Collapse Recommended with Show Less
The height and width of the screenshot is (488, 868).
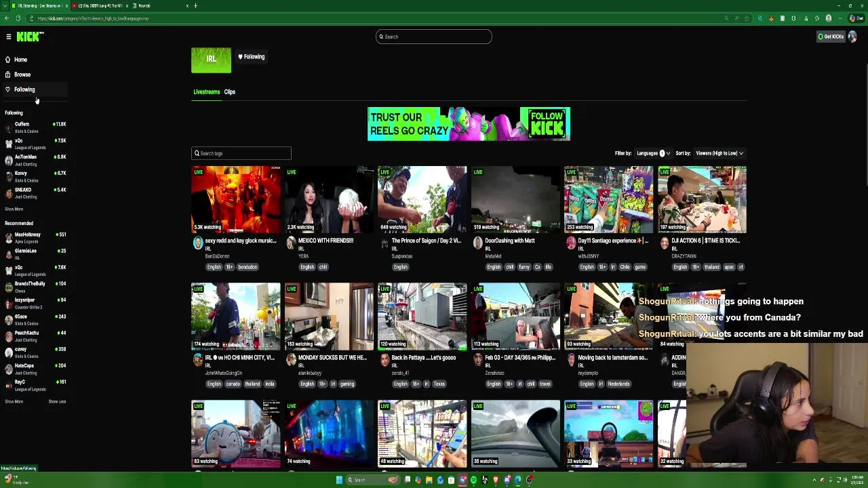(x=57, y=402)
